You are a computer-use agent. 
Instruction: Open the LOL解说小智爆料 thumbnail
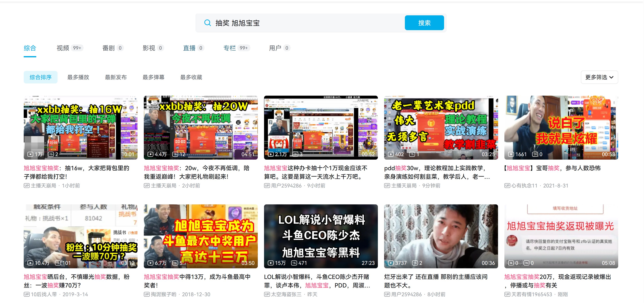click(321, 236)
